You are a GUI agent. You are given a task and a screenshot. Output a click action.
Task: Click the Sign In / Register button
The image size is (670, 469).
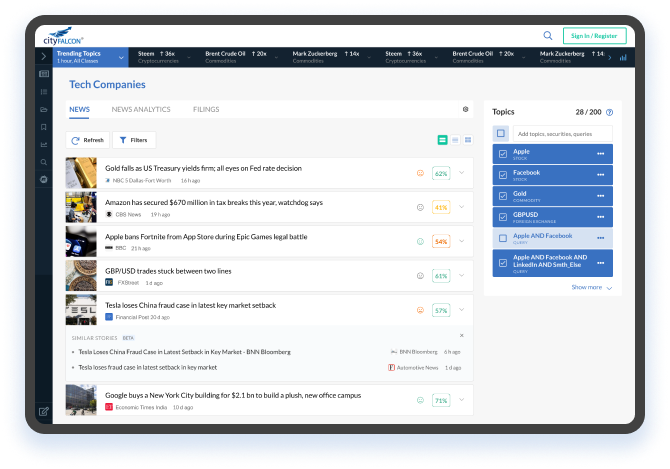pos(594,36)
